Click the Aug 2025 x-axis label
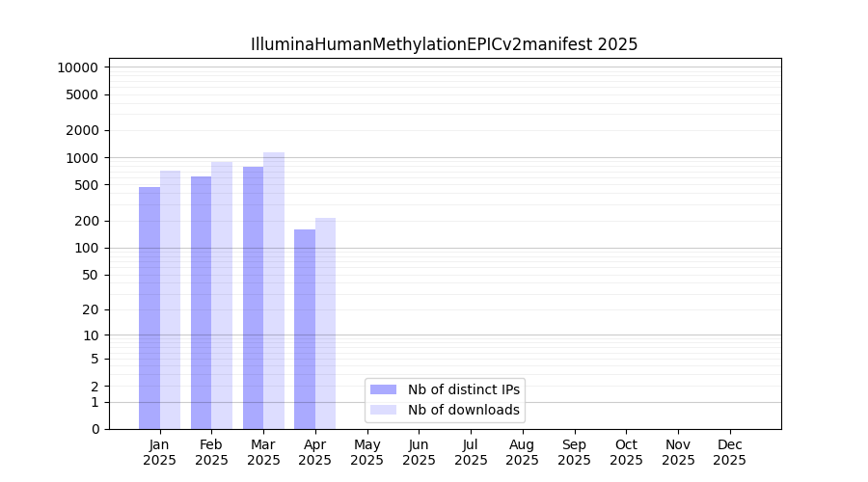The height and width of the screenshot is (482, 868). (523, 452)
